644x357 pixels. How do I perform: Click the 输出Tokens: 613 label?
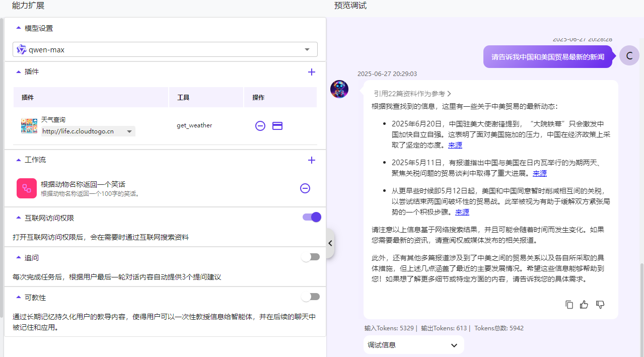click(444, 328)
